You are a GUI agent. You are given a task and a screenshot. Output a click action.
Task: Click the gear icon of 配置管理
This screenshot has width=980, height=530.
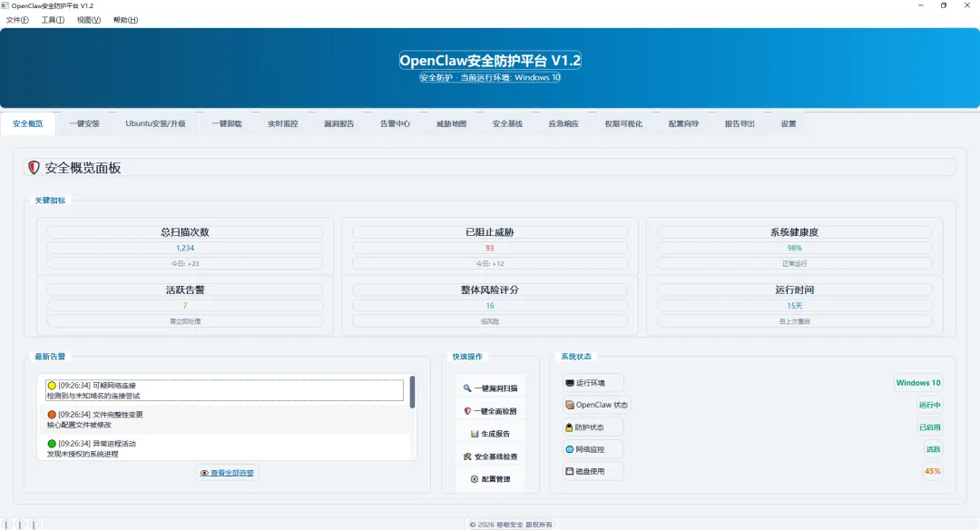coord(475,479)
